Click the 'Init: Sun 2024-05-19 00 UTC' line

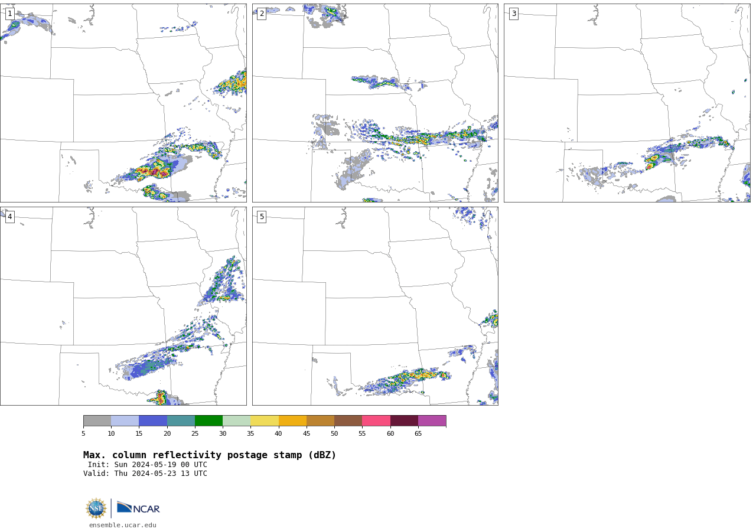click(148, 465)
